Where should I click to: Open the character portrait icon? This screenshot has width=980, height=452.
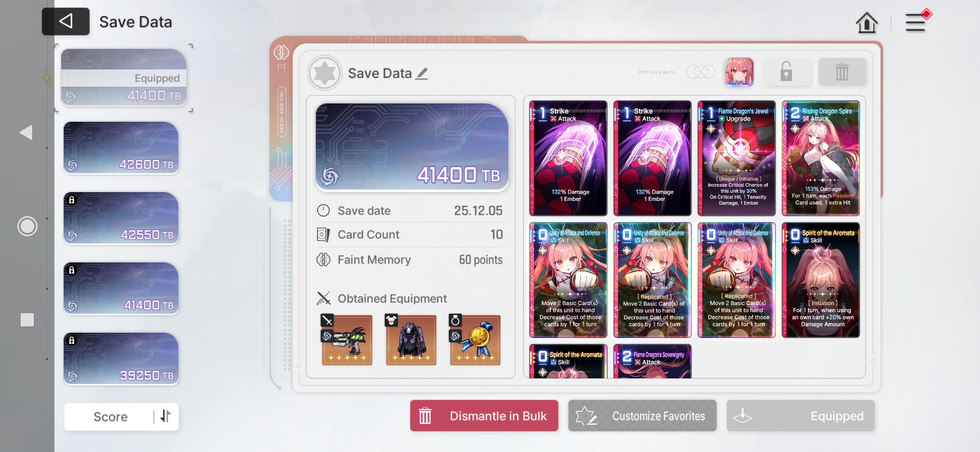click(739, 72)
